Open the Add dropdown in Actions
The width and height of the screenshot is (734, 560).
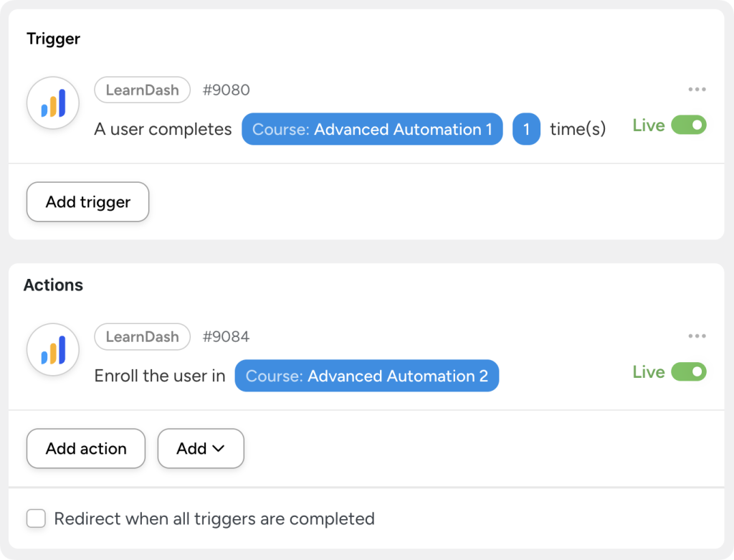(200, 448)
